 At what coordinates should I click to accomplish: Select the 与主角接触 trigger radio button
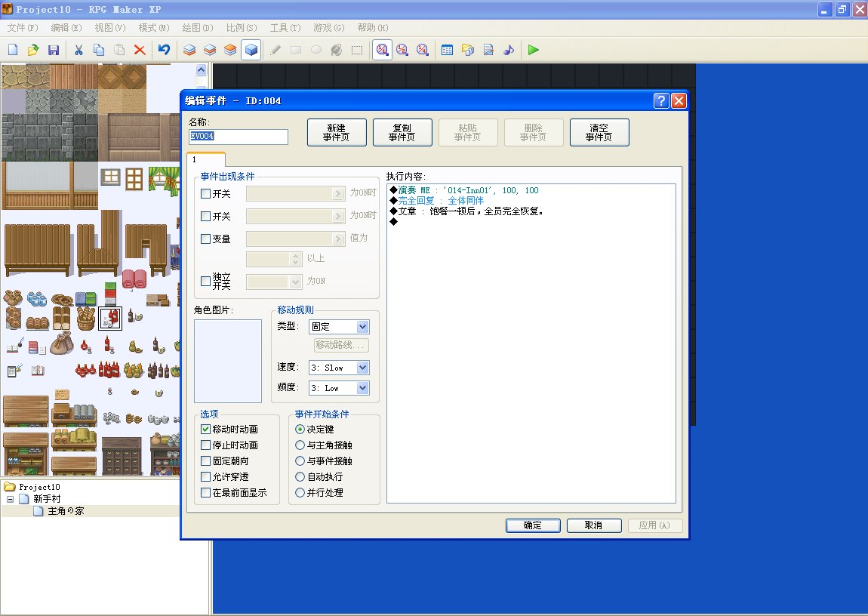click(x=300, y=445)
